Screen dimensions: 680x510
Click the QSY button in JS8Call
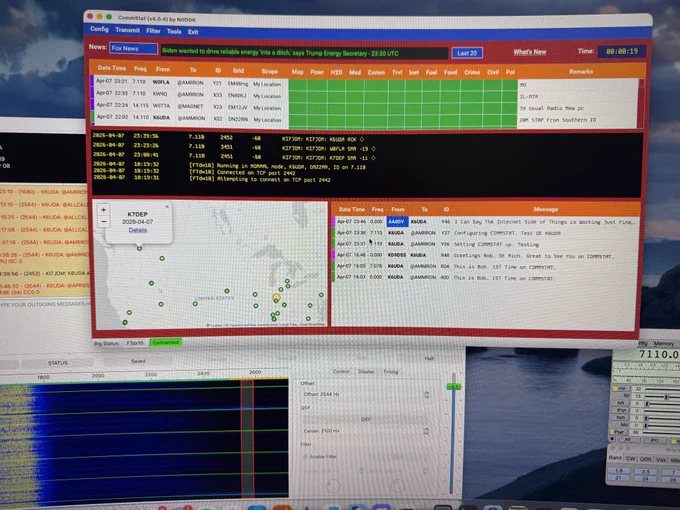(x=365, y=419)
